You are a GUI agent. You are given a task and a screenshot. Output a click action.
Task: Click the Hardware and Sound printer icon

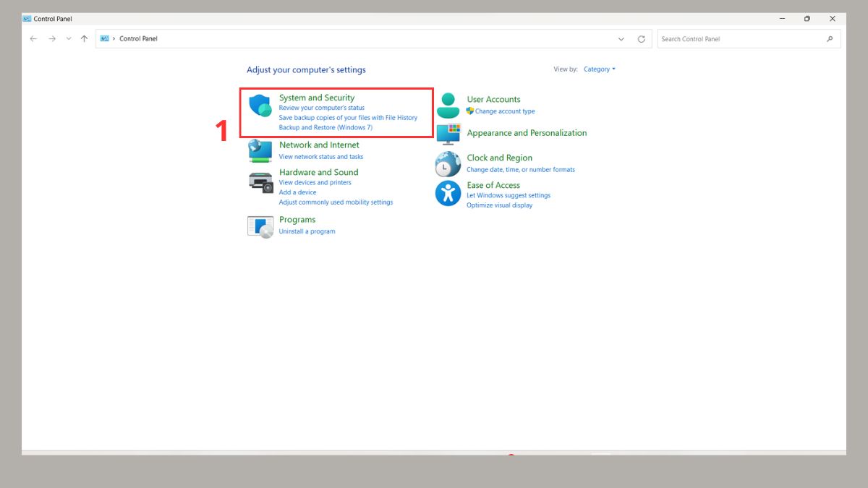tap(260, 182)
